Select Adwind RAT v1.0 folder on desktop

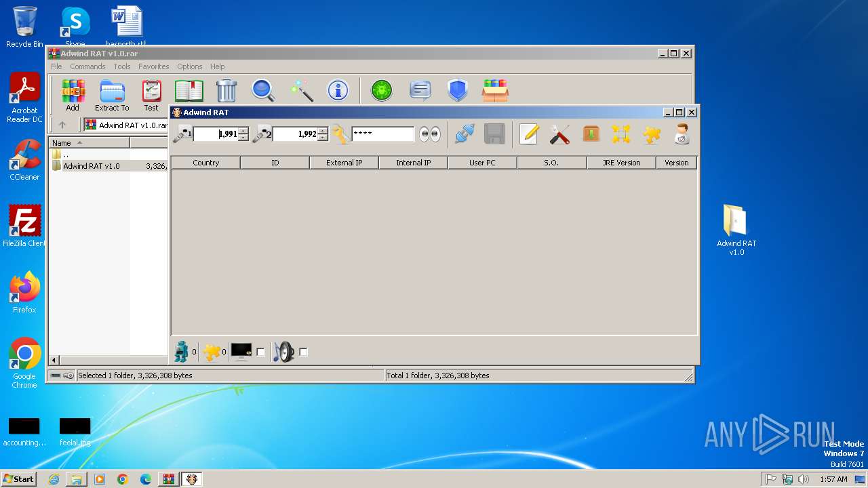(736, 230)
